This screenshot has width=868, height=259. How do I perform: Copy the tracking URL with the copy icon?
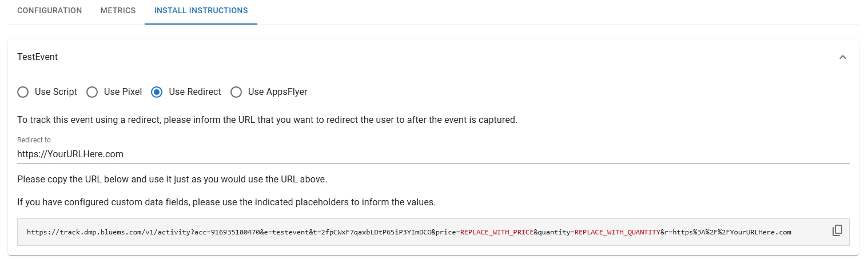837,231
